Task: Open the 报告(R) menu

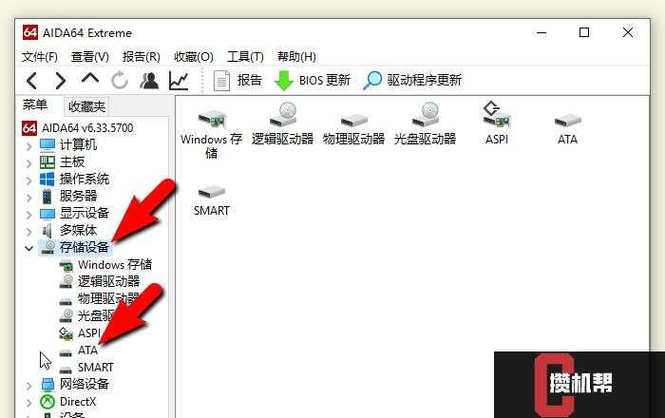Action: pyautogui.click(x=141, y=56)
